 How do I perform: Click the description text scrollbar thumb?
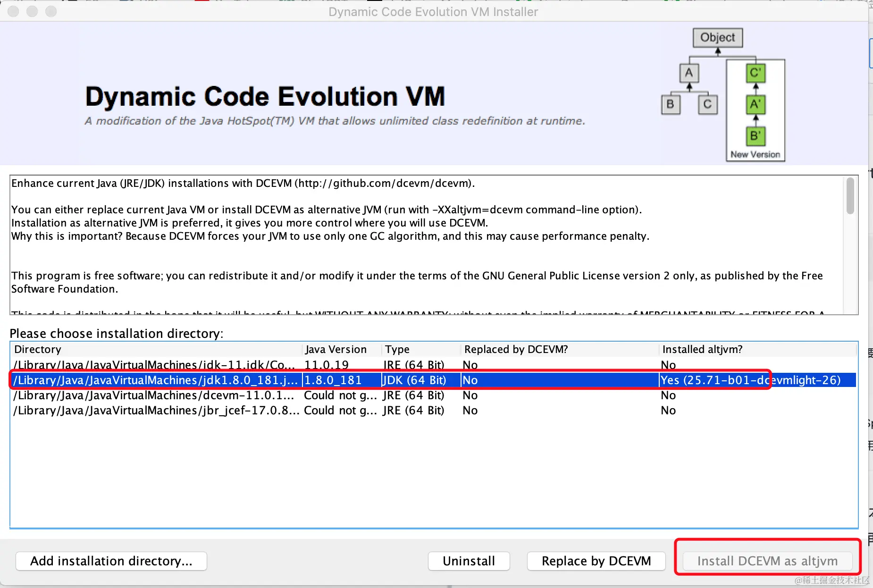(x=850, y=195)
